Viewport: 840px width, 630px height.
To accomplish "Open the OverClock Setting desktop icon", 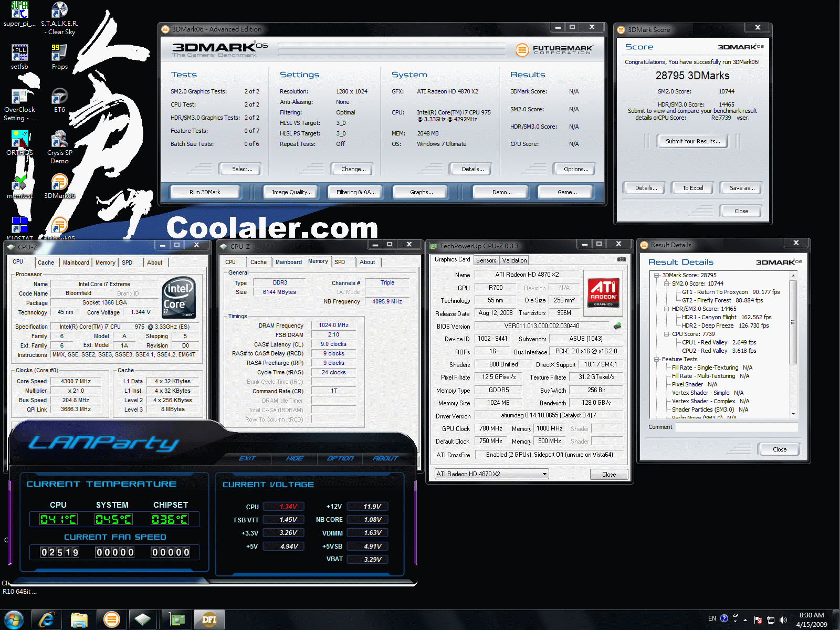I will pos(19,104).
